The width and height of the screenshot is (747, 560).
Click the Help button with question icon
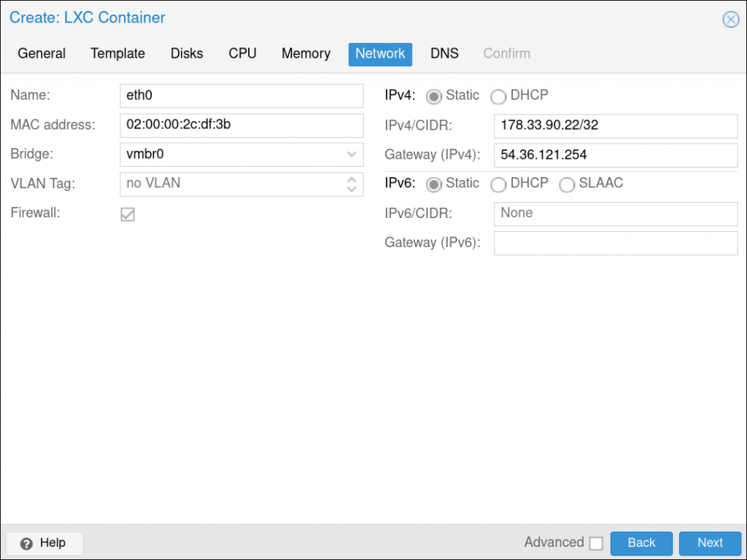click(44, 543)
